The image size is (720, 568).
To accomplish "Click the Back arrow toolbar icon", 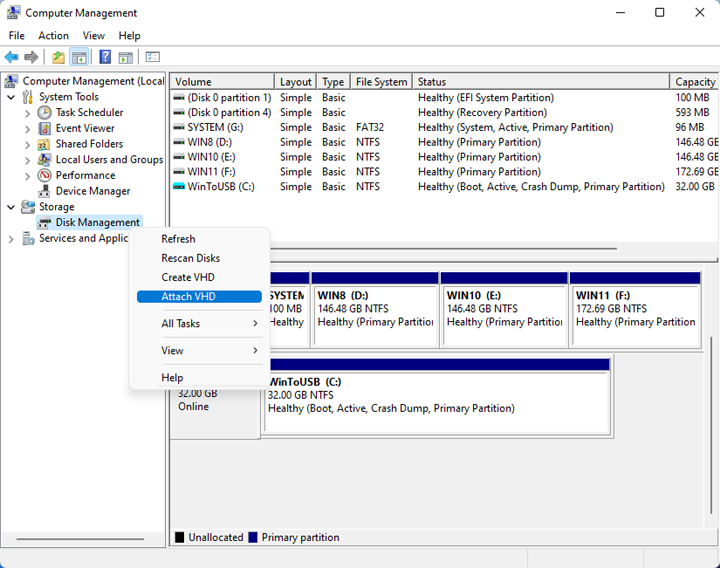I will pyautogui.click(x=11, y=57).
